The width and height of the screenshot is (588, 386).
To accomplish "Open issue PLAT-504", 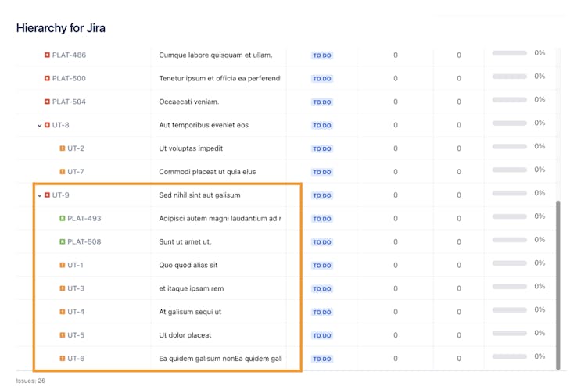I will 69,102.
